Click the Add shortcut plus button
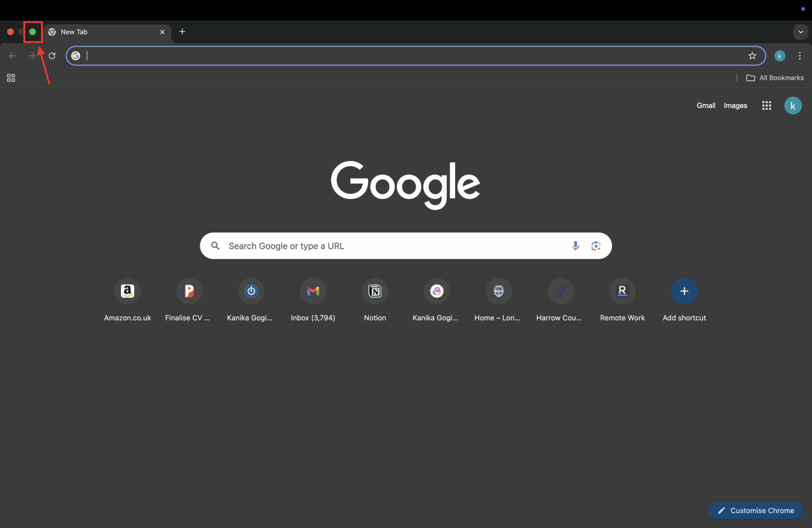 [x=684, y=291]
